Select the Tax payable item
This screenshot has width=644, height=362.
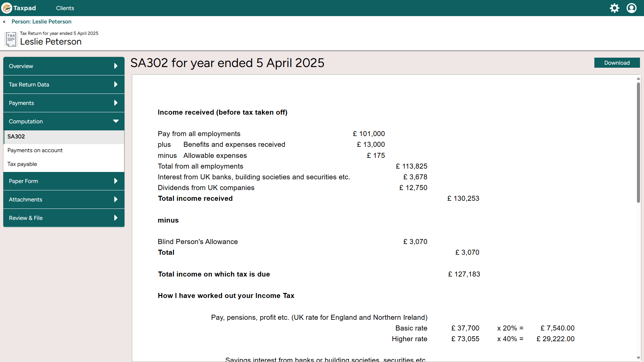click(22, 164)
